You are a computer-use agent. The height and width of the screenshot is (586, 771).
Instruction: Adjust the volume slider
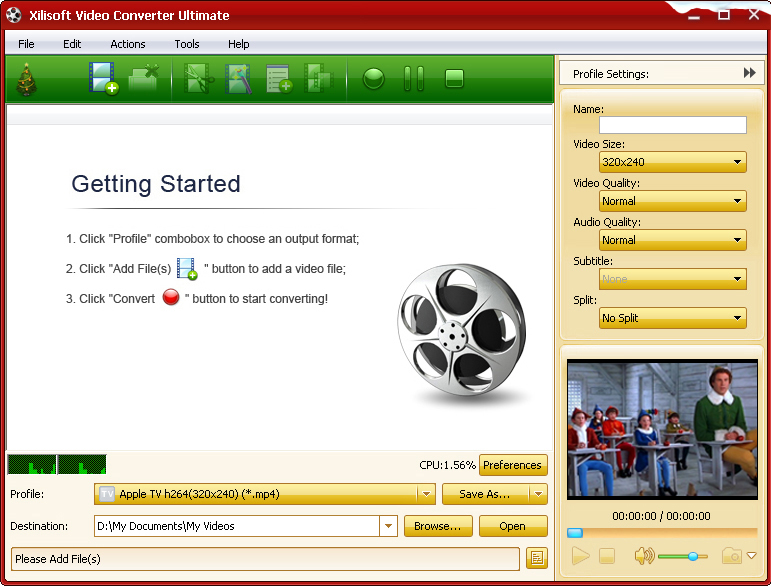pyautogui.click(x=683, y=557)
